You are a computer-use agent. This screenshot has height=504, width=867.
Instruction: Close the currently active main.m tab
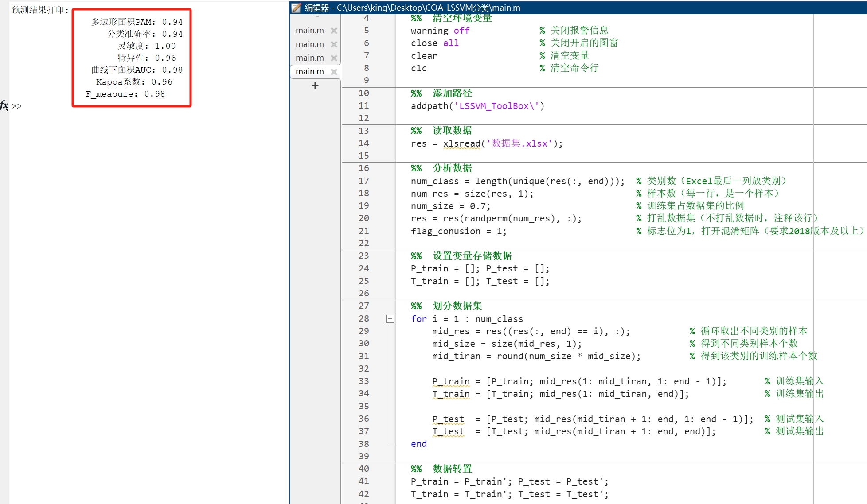click(334, 72)
